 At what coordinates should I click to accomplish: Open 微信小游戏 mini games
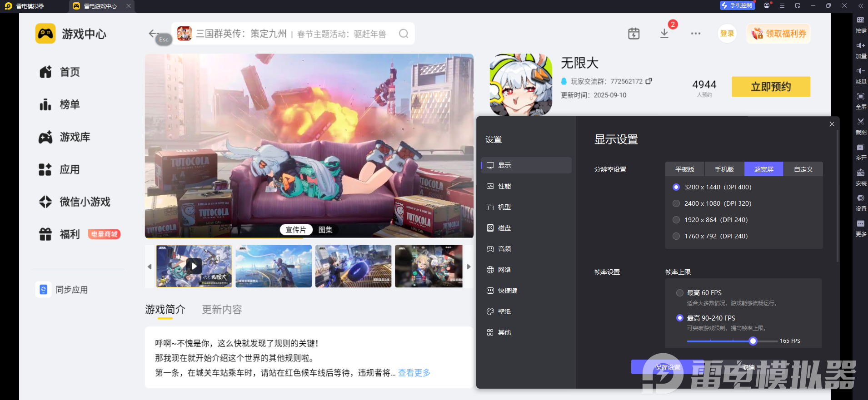click(75, 202)
